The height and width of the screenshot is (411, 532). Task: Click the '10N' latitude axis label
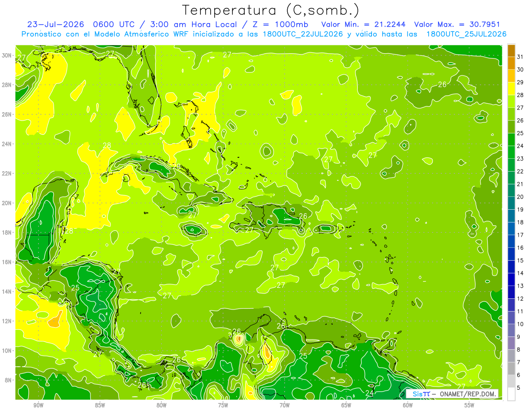[x=7, y=350]
